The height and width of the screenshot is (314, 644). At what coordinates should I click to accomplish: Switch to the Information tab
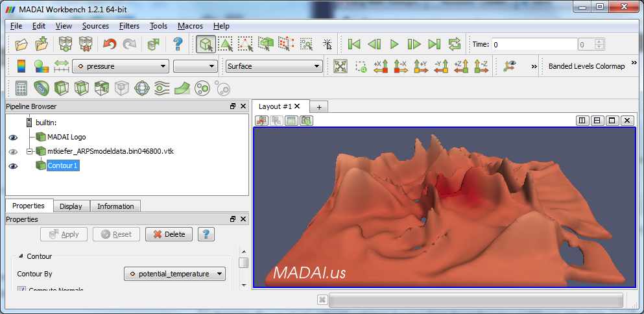tap(115, 206)
